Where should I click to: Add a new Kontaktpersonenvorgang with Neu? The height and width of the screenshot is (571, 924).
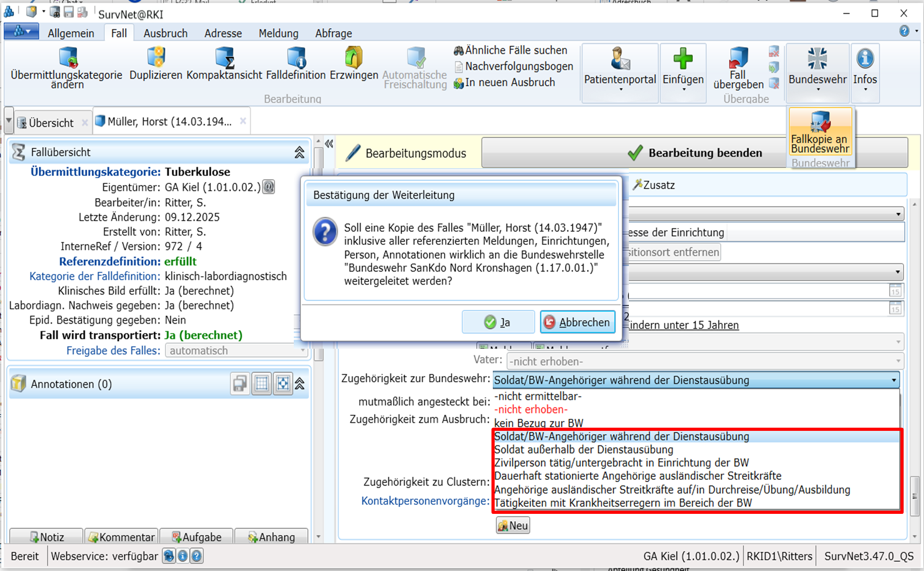coord(513,526)
